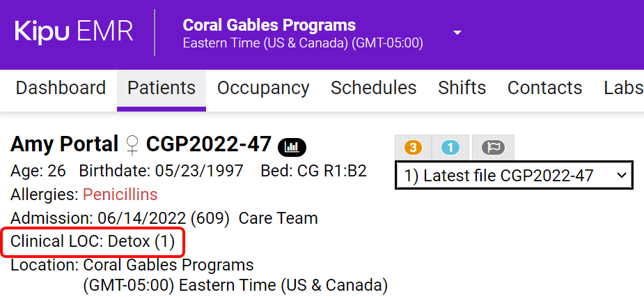Viewport: 644px width, 297px height.
Task: Select the Patients tab
Action: click(162, 88)
